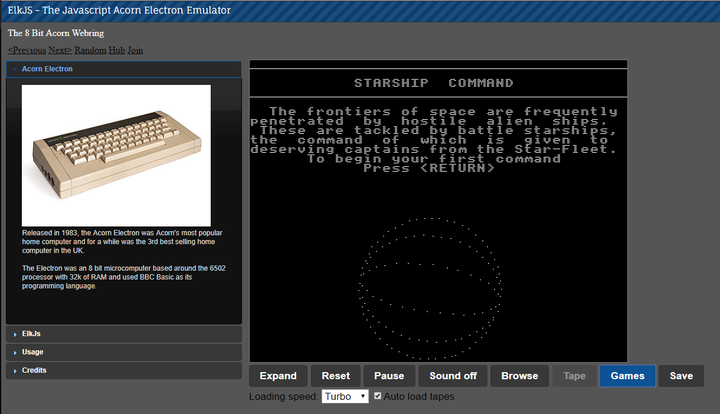720x414 pixels.
Task: Visit the webring Hub link
Action: click(x=116, y=50)
